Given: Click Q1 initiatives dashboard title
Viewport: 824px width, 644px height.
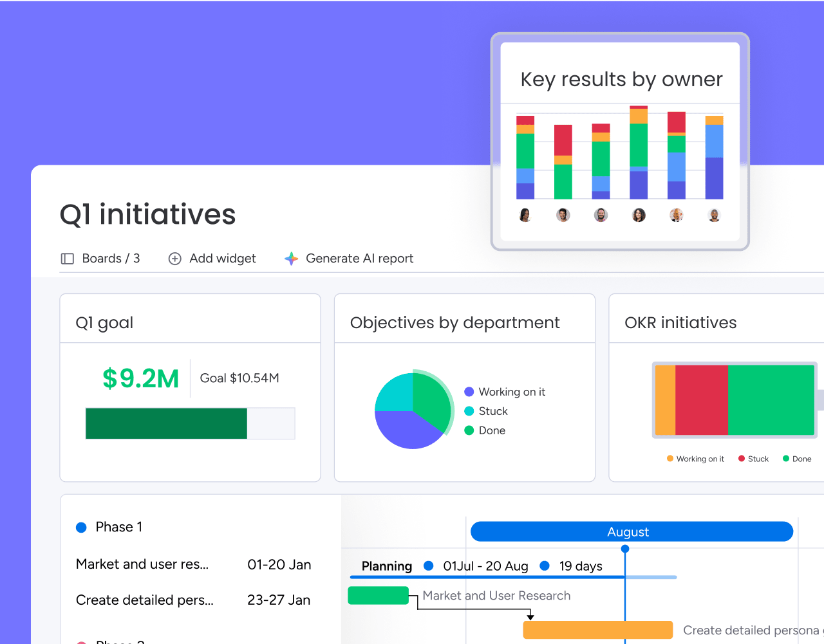Looking at the screenshot, I should [x=148, y=214].
